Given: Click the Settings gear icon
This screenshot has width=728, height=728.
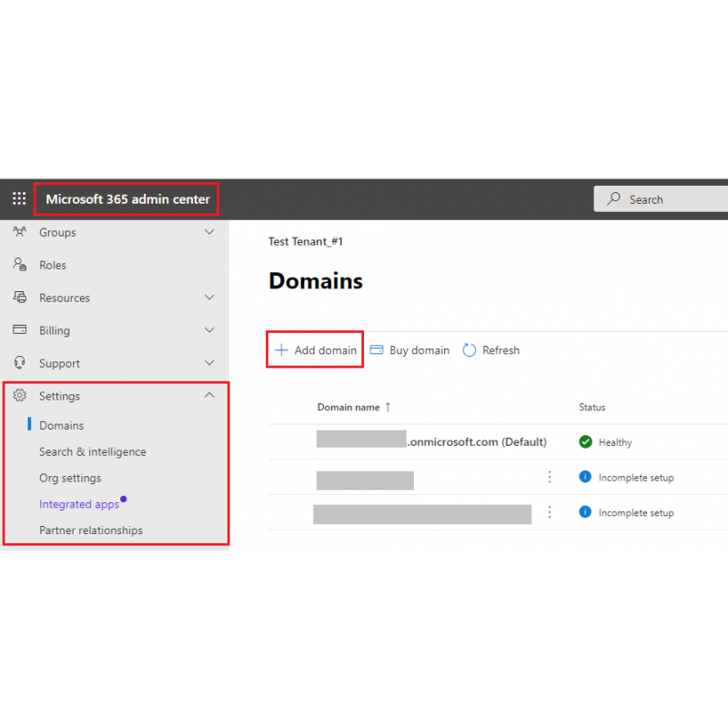Looking at the screenshot, I should [x=19, y=396].
